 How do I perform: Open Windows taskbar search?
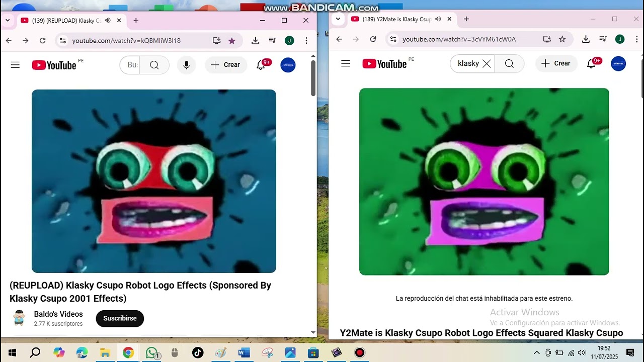coord(35,352)
